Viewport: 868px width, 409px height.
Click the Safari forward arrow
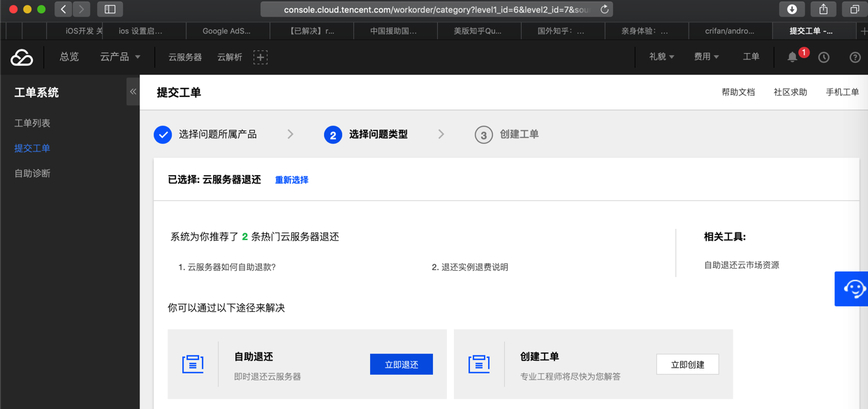click(82, 9)
